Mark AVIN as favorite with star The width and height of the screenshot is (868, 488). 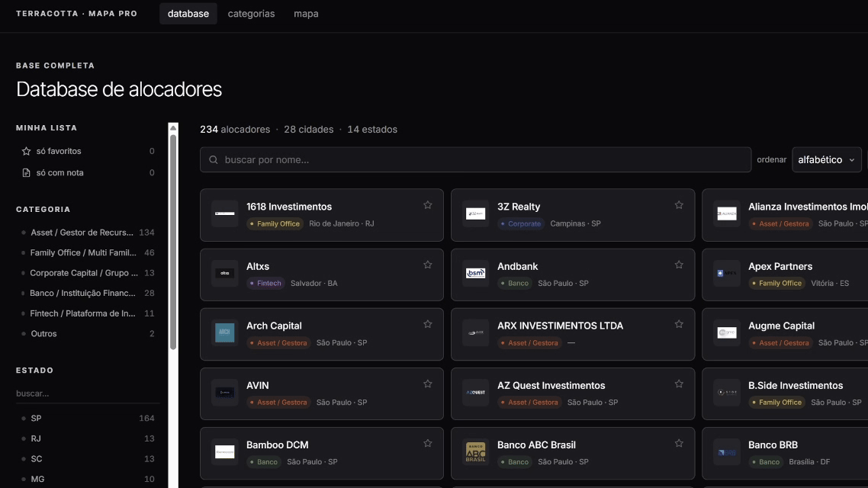428,384
